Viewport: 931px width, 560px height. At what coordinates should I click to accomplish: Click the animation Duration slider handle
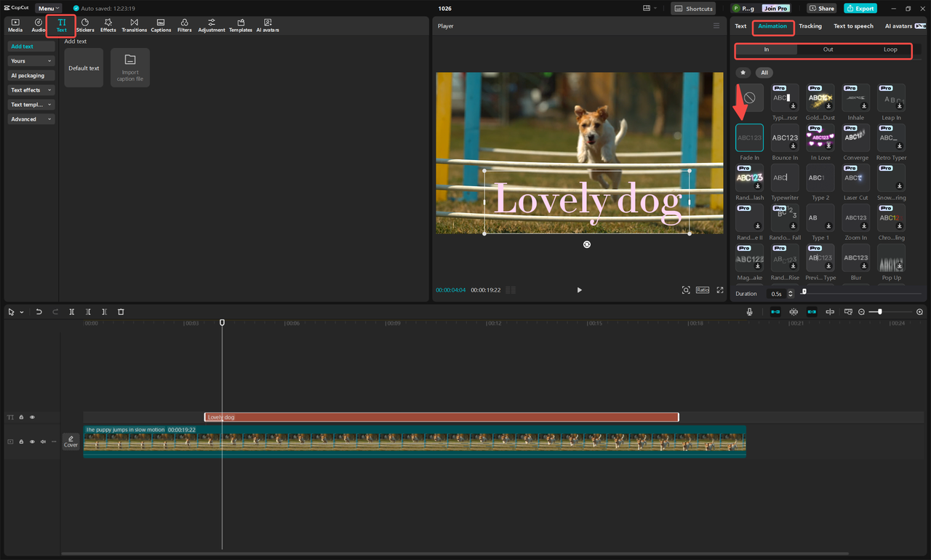pyautogui.click(x=804, y=292)
